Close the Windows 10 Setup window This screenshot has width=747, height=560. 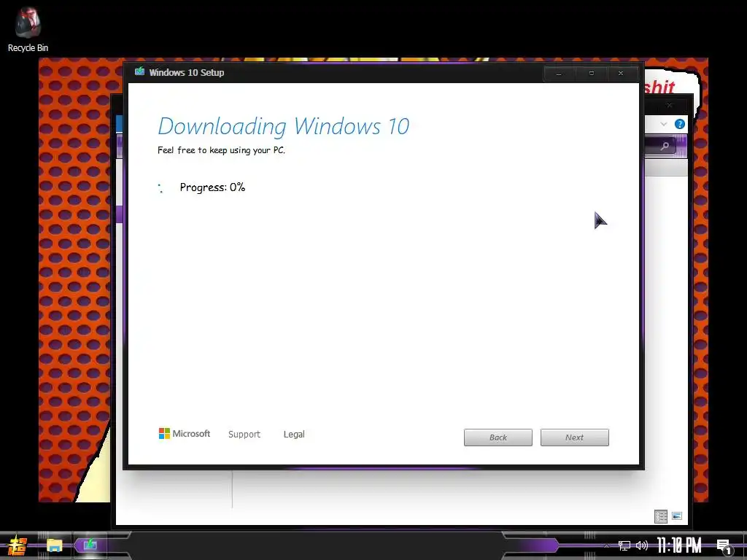point(621,74)
